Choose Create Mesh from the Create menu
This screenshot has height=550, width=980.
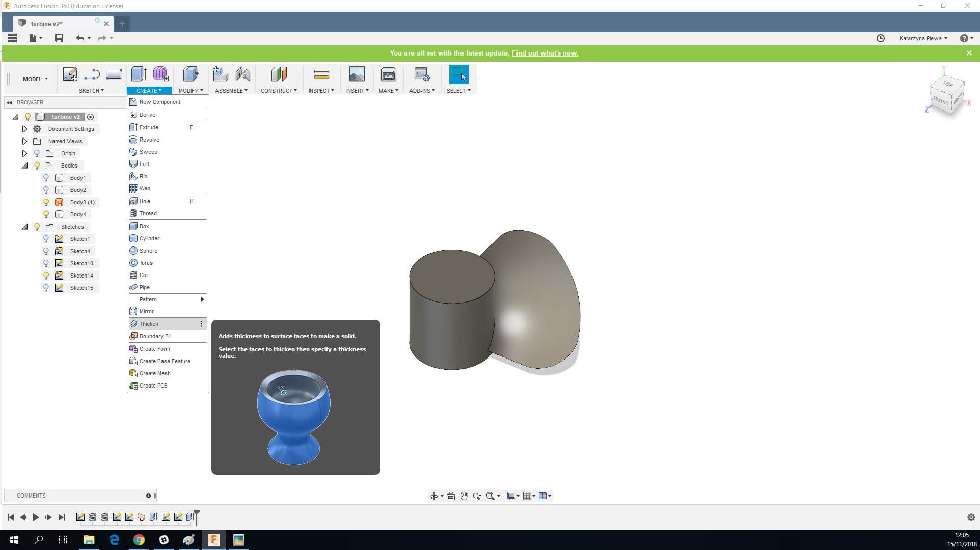tap(168, 373)
